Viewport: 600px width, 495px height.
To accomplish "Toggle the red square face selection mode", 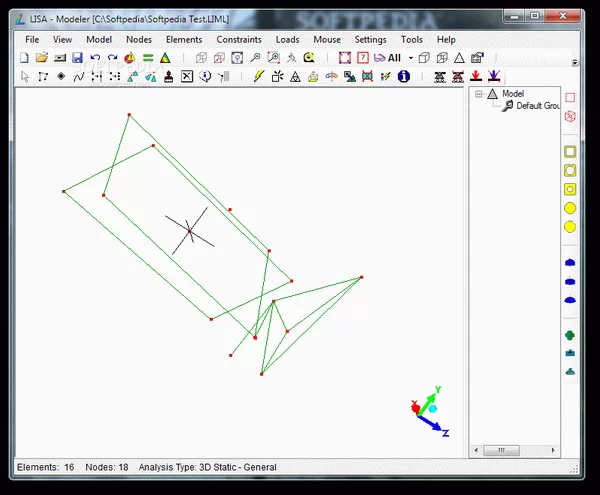I will click(x=346, y=58).
